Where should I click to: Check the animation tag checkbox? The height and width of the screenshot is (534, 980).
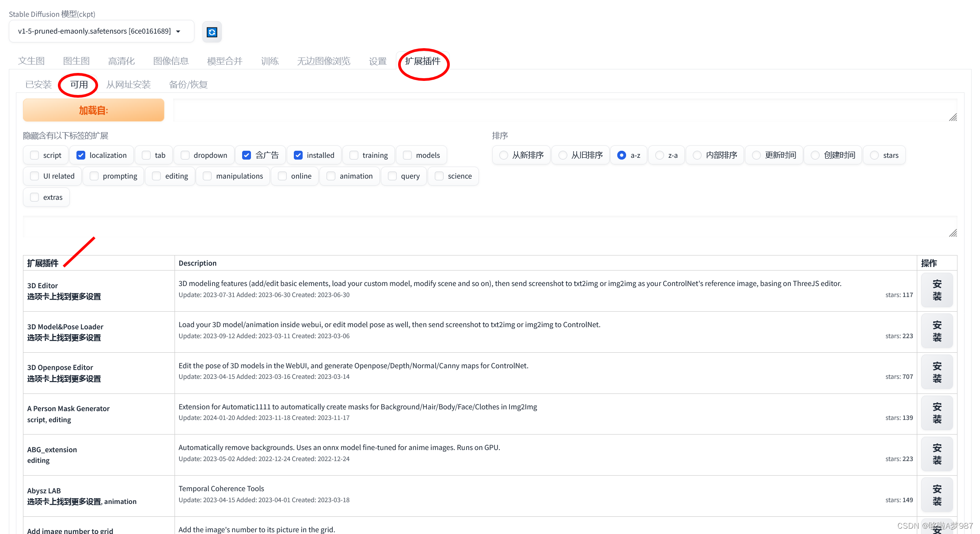(x=331, y=176)
